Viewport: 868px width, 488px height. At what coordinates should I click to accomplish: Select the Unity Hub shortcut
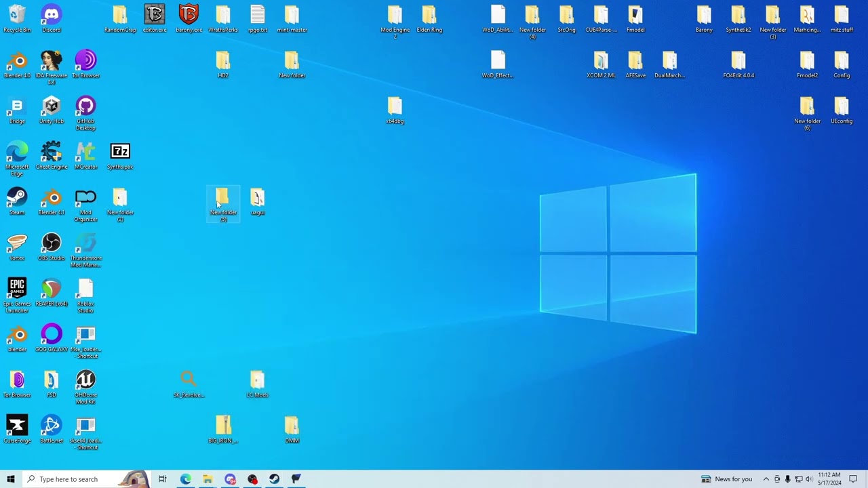click(x=52, y=111)
